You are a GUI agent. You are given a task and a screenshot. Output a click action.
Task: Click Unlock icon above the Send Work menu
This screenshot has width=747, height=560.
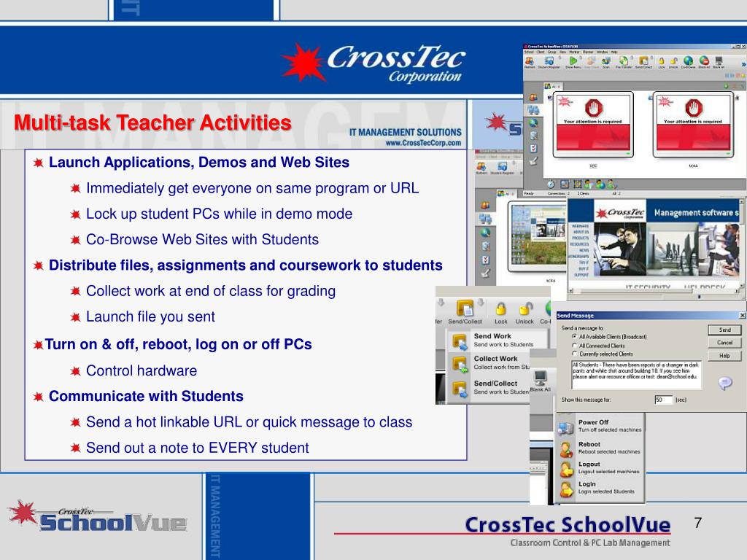525,308
